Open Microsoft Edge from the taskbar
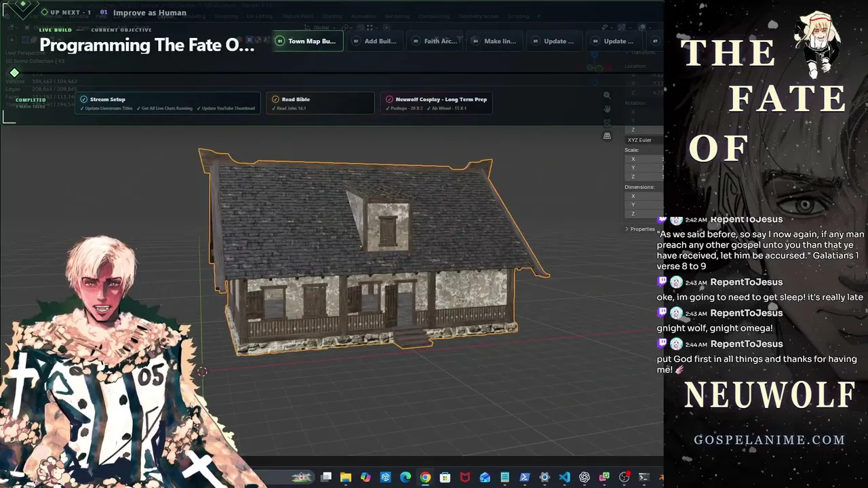The width and height of the screenshot is (868, 488). tap(406, 477)
